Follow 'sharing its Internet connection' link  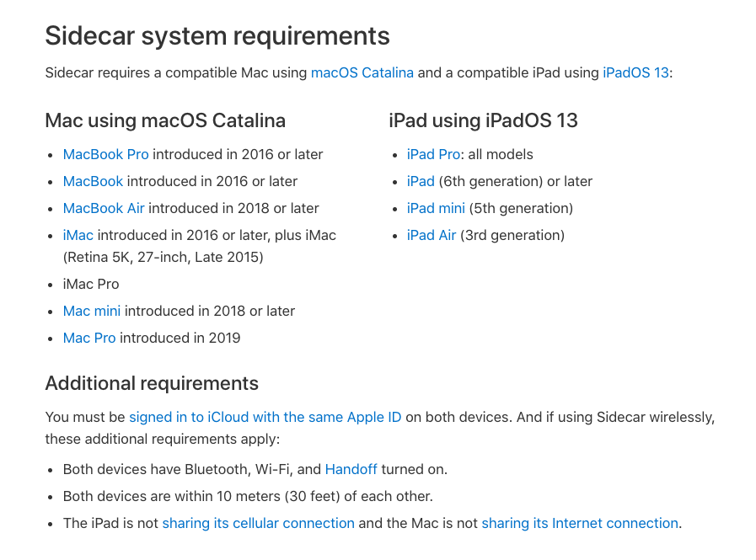click(x=579, y=523)
